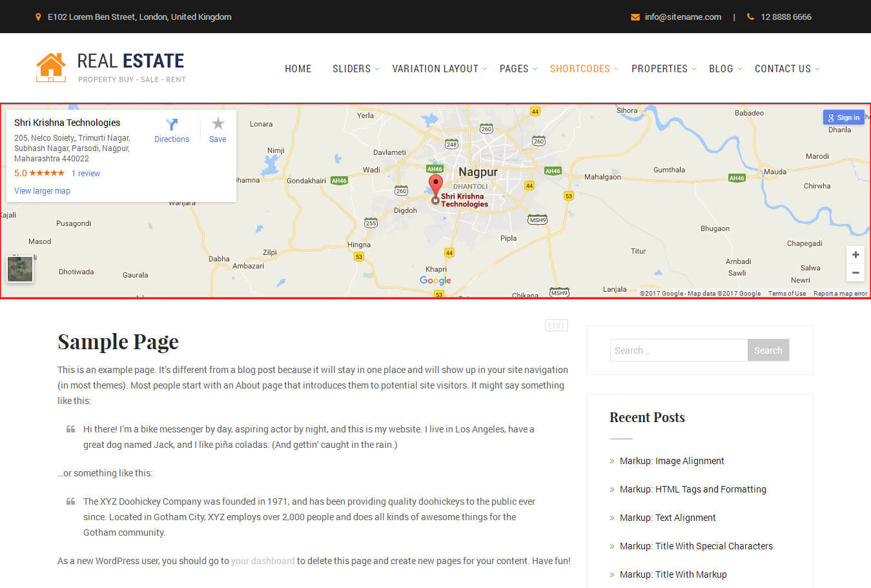Open the your dashboard link
The width and height of the screenshot is (871, 588).
[263, 561]
